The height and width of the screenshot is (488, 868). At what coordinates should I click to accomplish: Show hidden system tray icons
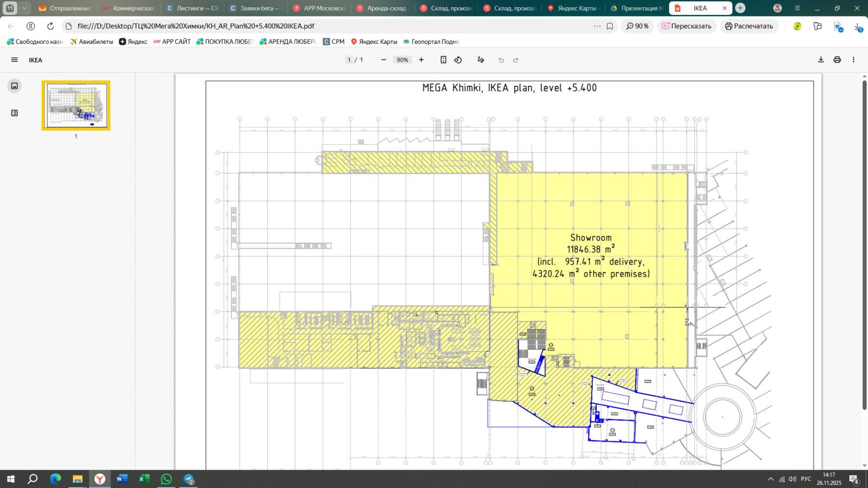click(x=770, y=479)
